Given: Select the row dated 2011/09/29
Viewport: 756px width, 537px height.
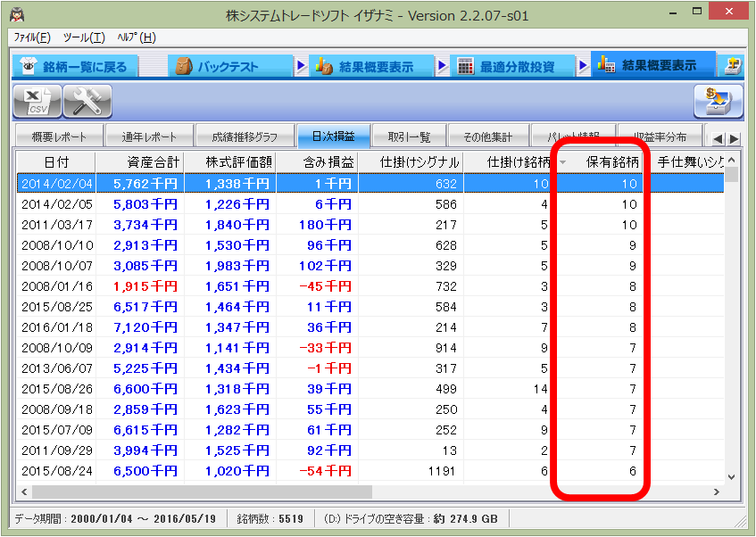Looking at the screenshot, I should click(370, 450).
